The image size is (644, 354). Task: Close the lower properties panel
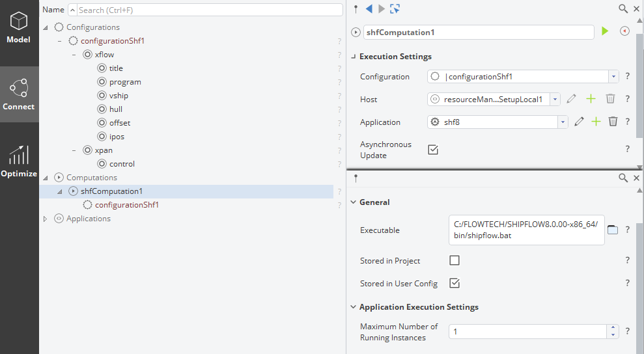637,178
